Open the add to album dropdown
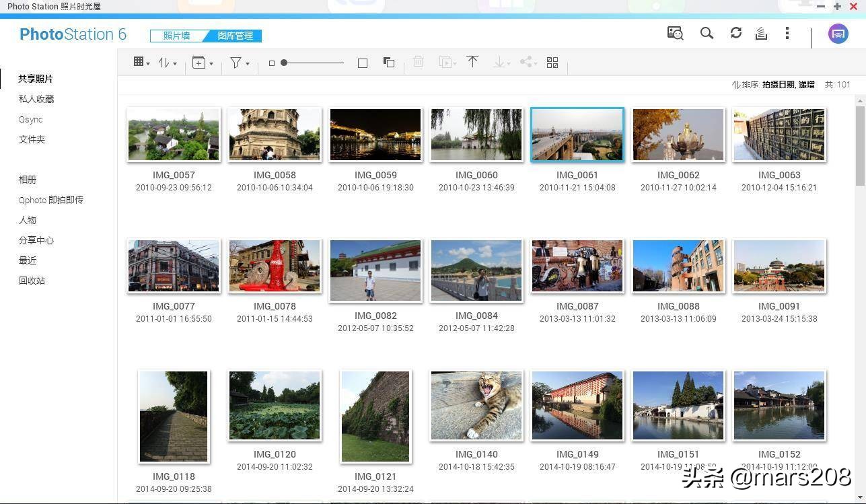The image size is (866, 504). click(203, 63)
